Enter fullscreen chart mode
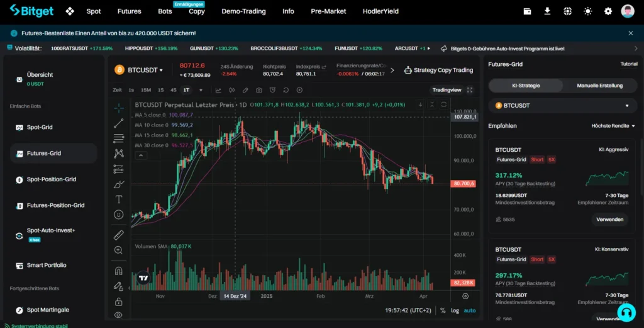The height and width of the screenshot is (328, 644). 470,90
